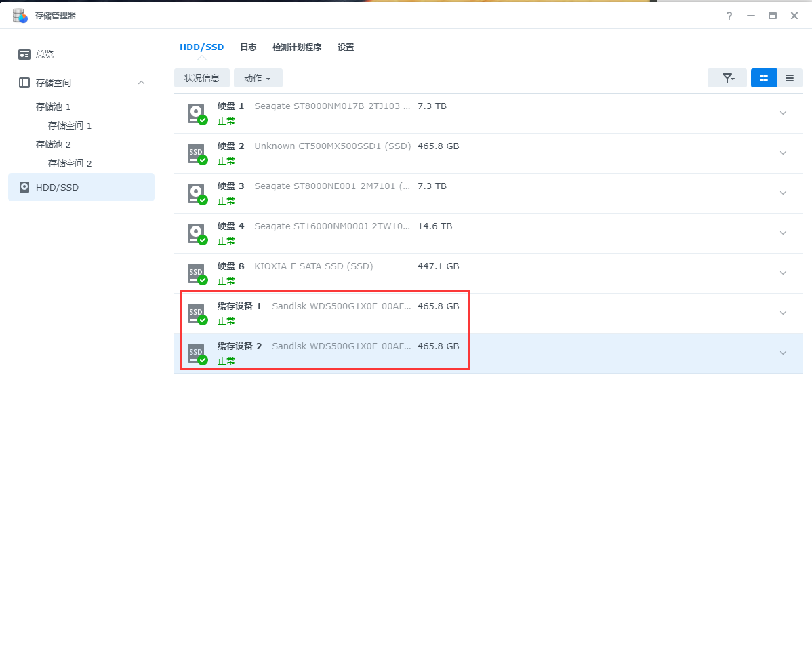Expand details for 硬盘 1 row

(783, 113)
